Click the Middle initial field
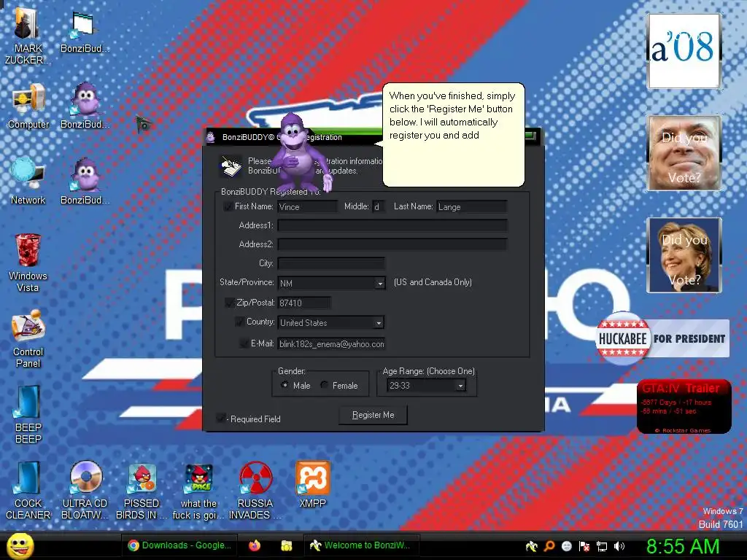This screenshot has height=560, width=747. 379,206
